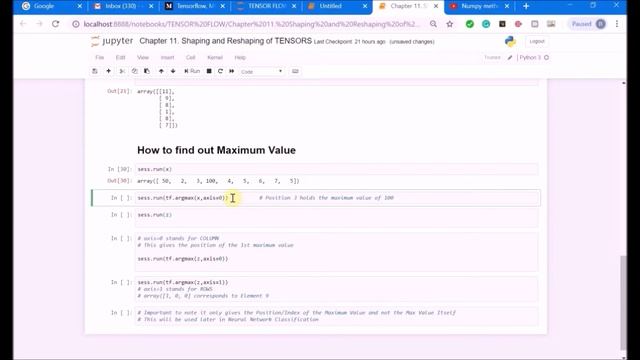Bookmark this page with the star icon

(450, 24)
